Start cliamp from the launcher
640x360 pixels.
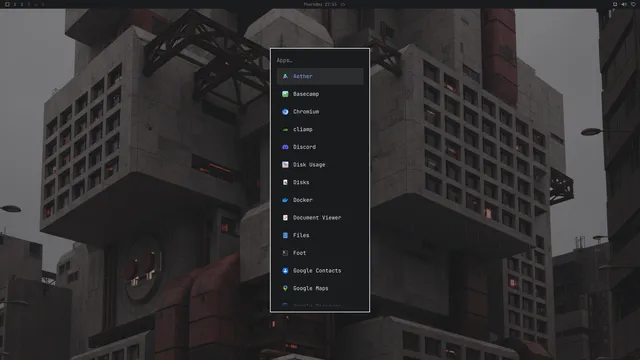coord(320,129)
